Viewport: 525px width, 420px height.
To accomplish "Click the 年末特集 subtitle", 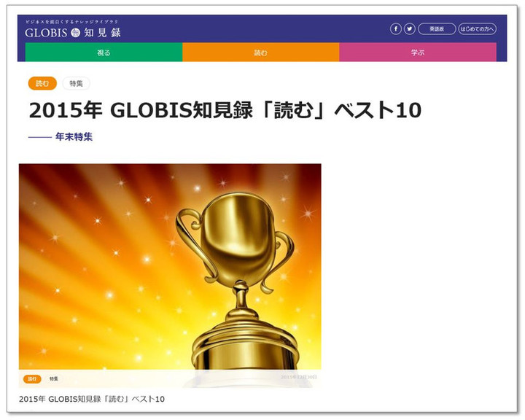I will (74, 136).
